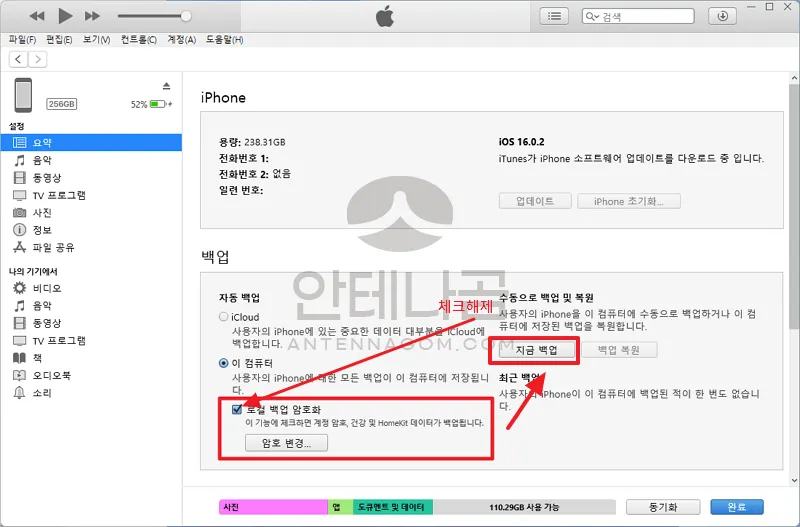Open 도움말(H) menu
The height and width of the screenshot is (527, 800).
pyautogui.click(x=224, y=39)
